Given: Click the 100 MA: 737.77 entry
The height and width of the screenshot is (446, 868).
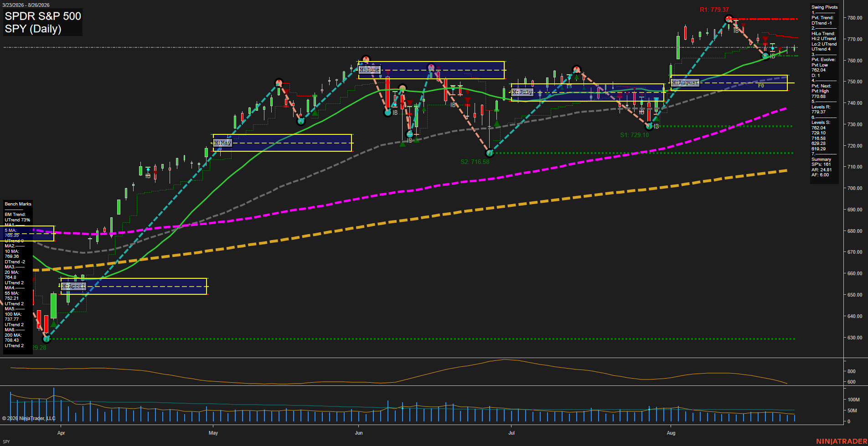Looking at the screenshot, I should (13, 317).
